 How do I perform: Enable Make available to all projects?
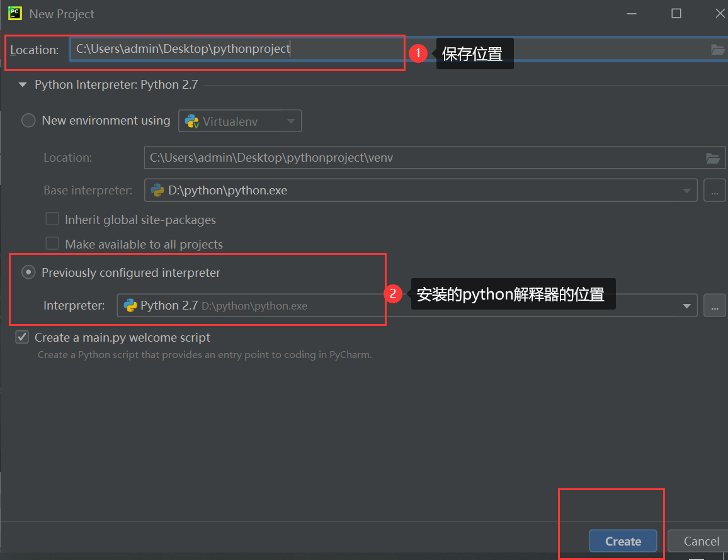pyautogui.click(x=52, y=244)
